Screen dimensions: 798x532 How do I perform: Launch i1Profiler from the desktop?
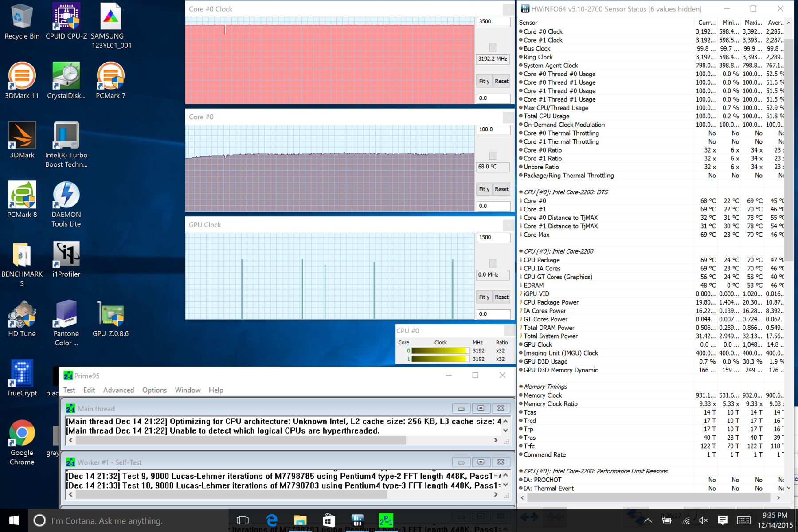(x=66, y=259)
